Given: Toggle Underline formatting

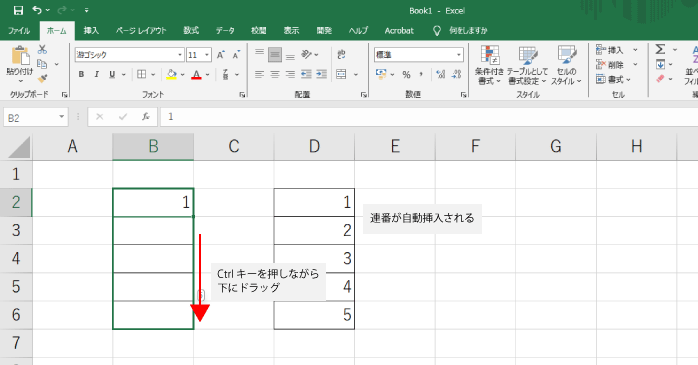Looking at the screenshot, I should (x=112, y=74).
